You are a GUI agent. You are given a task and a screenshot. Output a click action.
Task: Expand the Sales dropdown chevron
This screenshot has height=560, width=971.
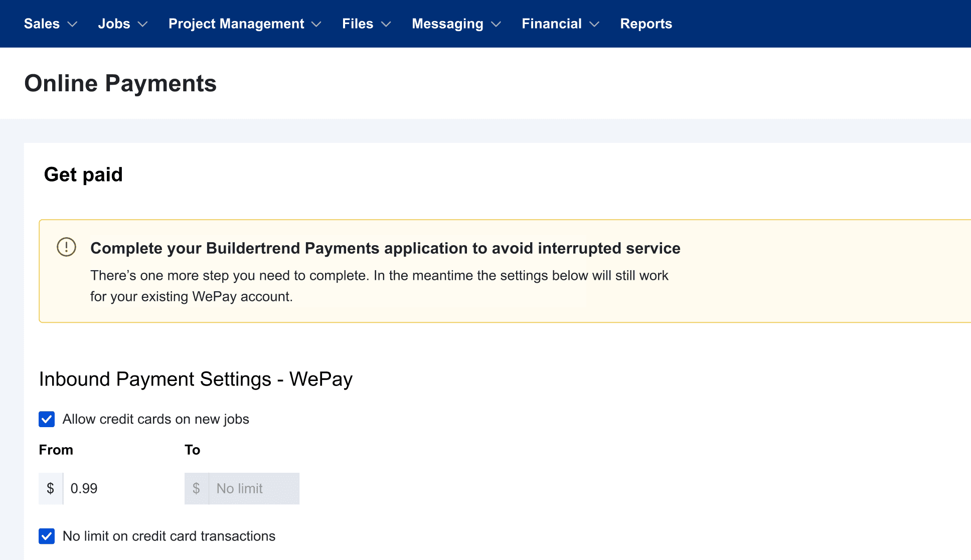point(72,24)
